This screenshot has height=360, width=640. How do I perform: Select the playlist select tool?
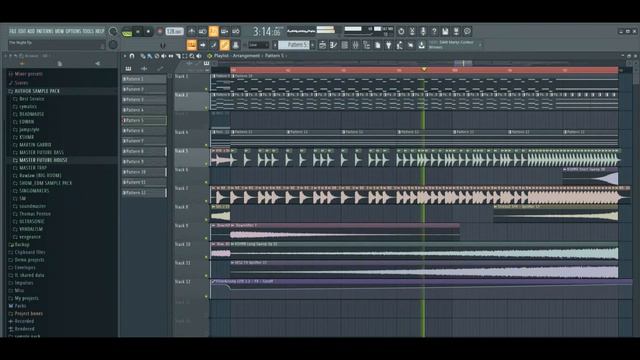point(184,56)
